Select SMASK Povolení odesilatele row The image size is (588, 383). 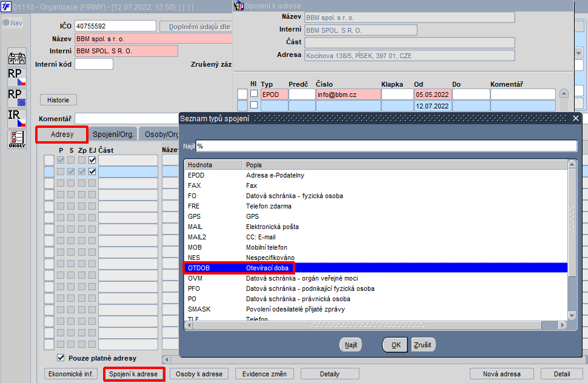pos(376,309)
